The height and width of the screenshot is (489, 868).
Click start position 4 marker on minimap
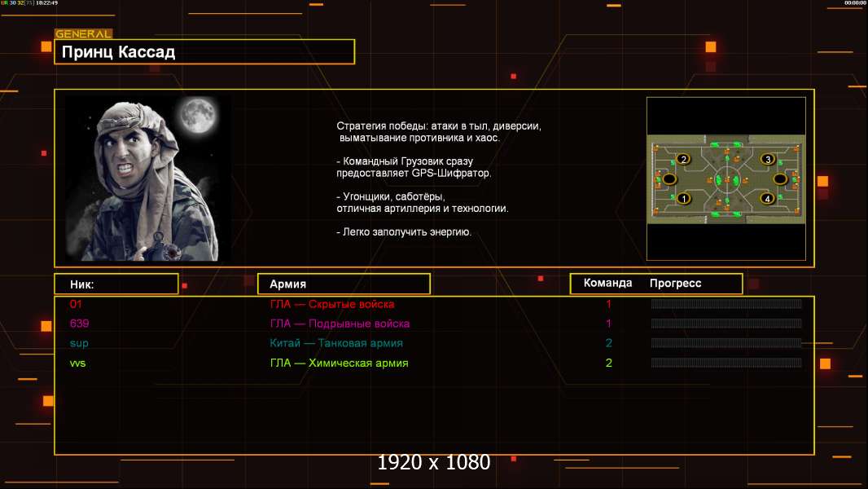767,198
